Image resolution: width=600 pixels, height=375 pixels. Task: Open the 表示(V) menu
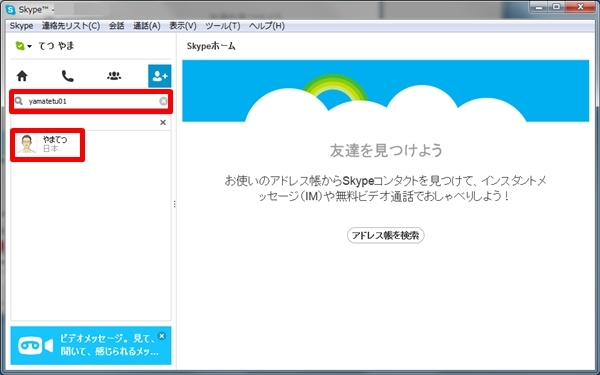click(183, 26)
